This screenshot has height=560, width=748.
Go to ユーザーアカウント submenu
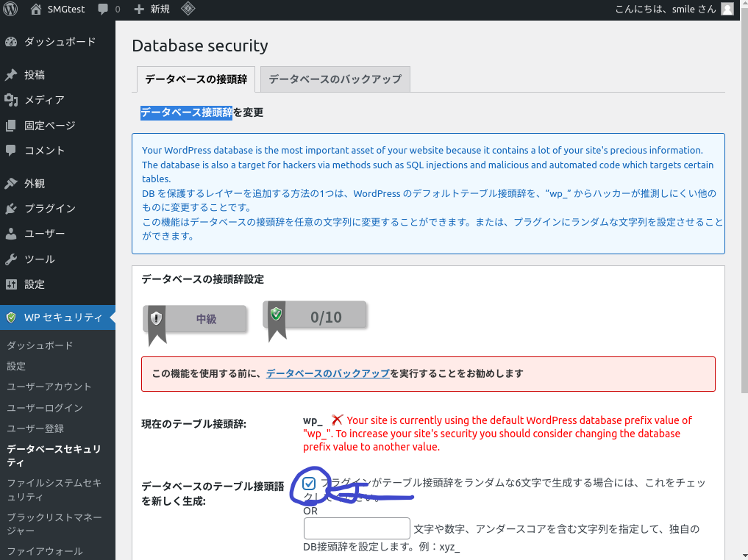pos(49,387)
